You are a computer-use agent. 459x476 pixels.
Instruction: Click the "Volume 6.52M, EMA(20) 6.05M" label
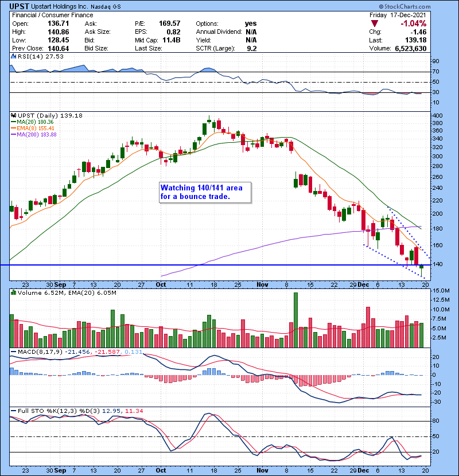tap(67, 293)
